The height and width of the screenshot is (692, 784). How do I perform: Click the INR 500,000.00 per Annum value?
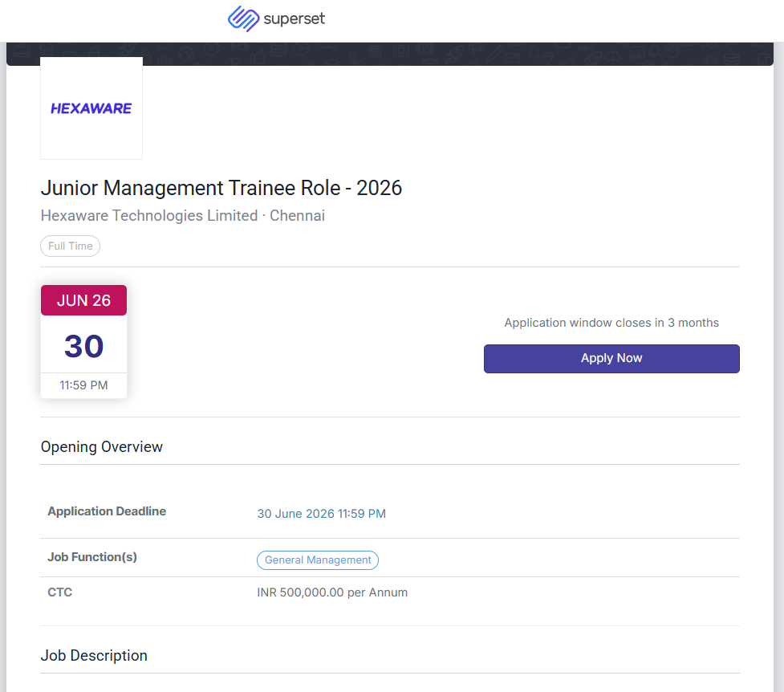[332, 592]
